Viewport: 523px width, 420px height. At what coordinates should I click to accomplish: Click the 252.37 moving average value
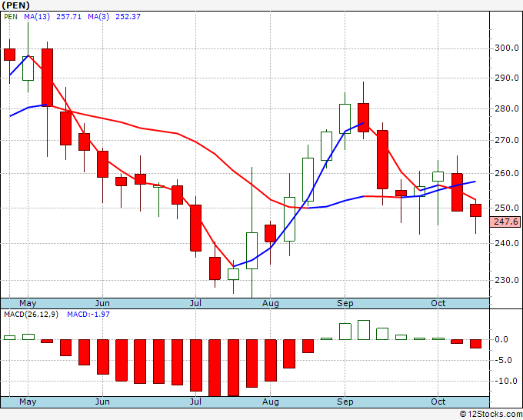point(128,17)
